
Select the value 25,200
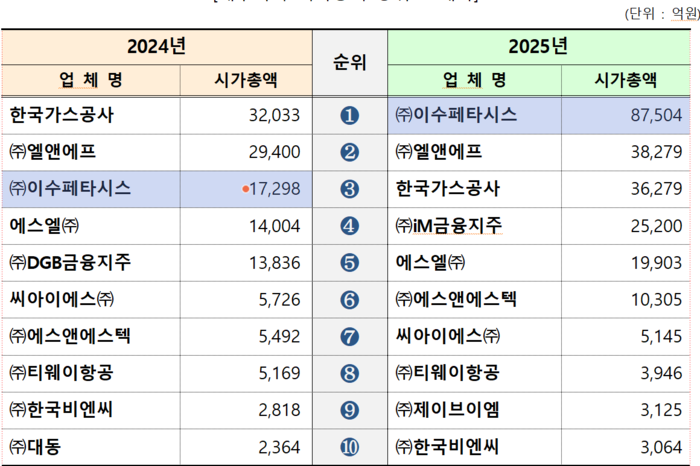point(656,226)
